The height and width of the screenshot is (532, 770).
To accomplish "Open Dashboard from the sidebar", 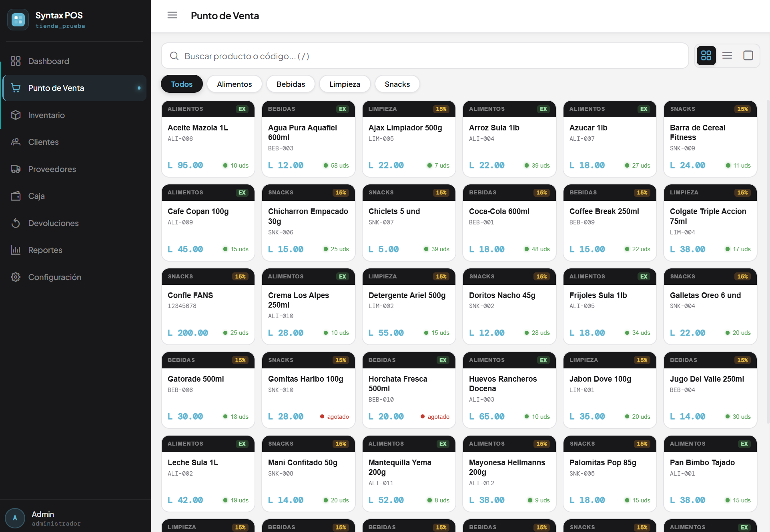I will (74, 61).
